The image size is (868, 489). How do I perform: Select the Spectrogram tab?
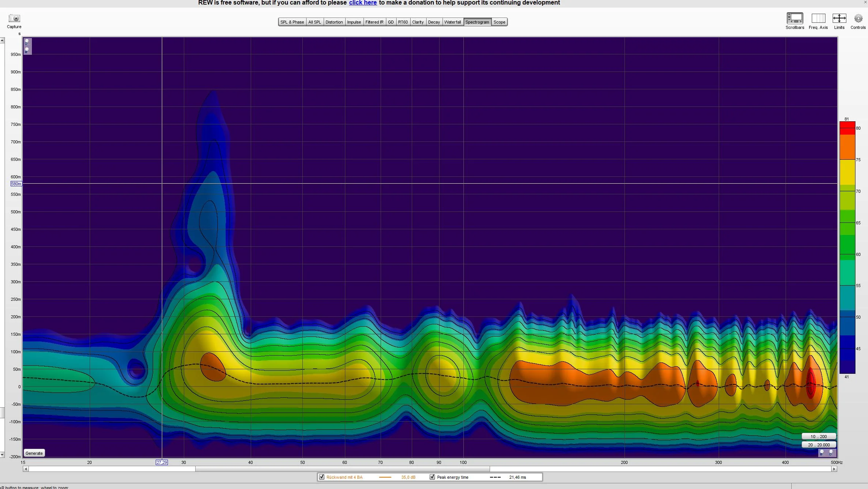(x=477, y=22)
